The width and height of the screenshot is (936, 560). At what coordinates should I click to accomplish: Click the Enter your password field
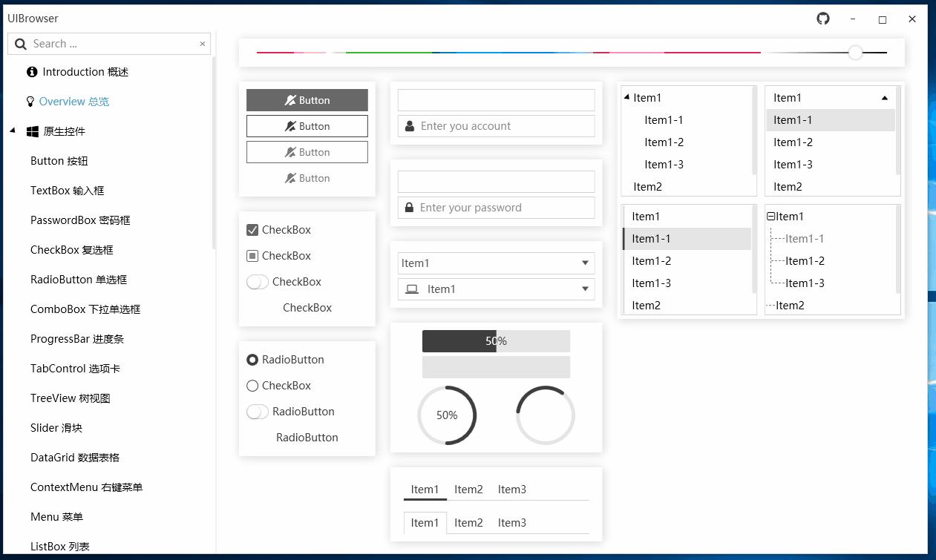coord(497,208)
